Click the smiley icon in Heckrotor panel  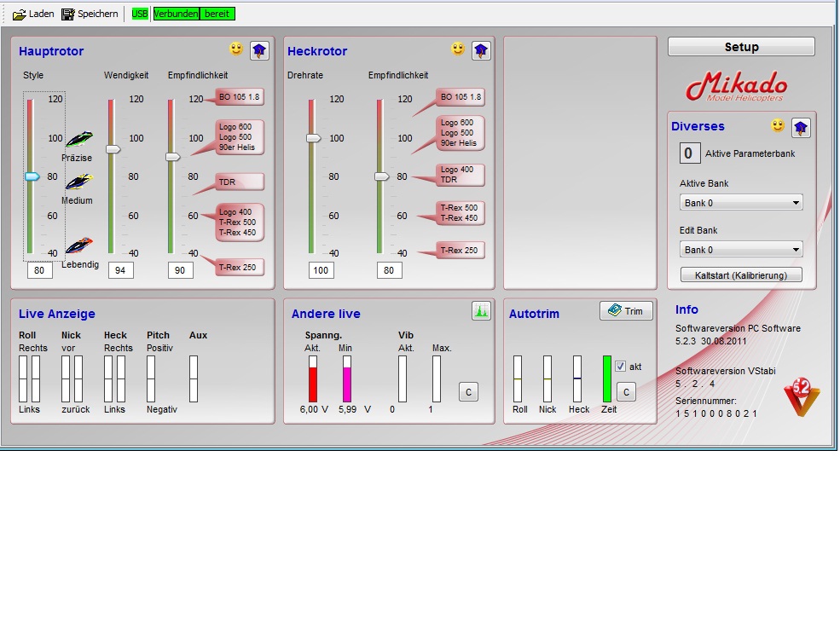pos(458,49)
